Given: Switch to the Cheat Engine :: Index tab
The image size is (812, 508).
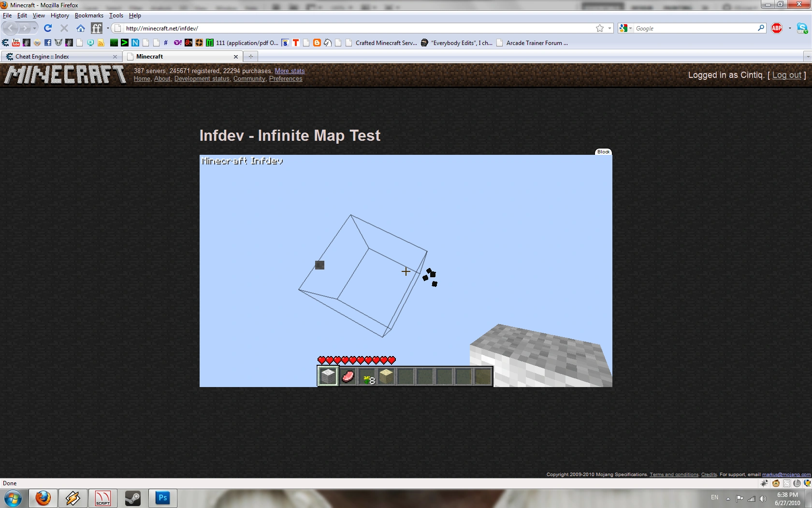Looking at the screenshot, I should 62,57.
